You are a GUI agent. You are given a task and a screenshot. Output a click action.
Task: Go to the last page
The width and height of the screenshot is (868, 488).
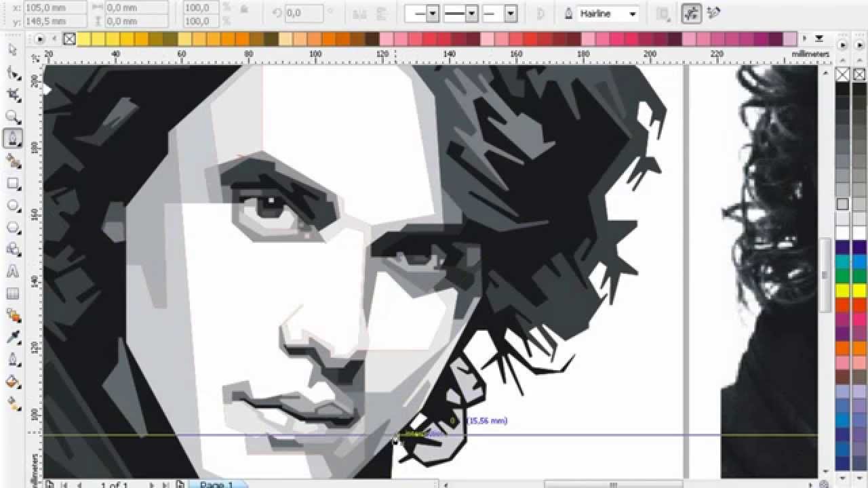pyautogui.click(x=165, y=484)
